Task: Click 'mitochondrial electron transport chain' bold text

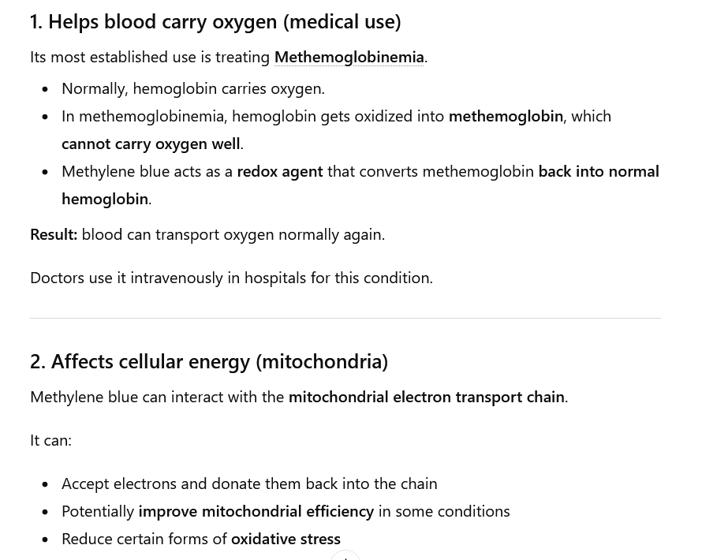Action: click(x=426, y=397)
